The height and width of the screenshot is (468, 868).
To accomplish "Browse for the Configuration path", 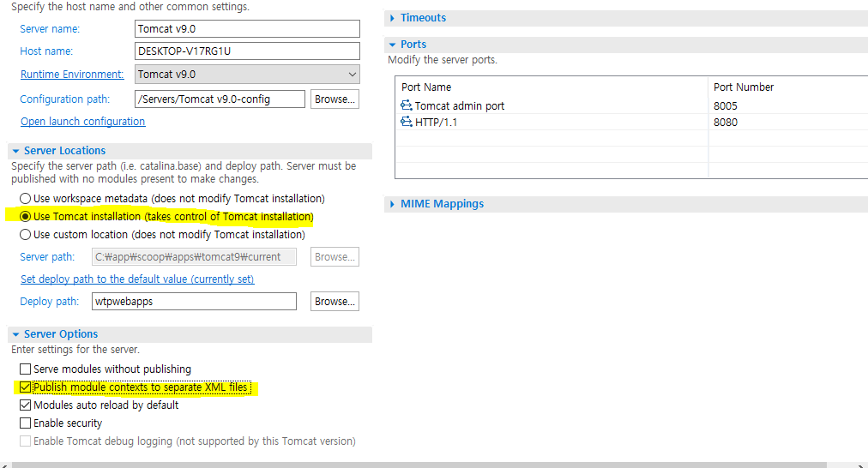I will click(335, 99).
